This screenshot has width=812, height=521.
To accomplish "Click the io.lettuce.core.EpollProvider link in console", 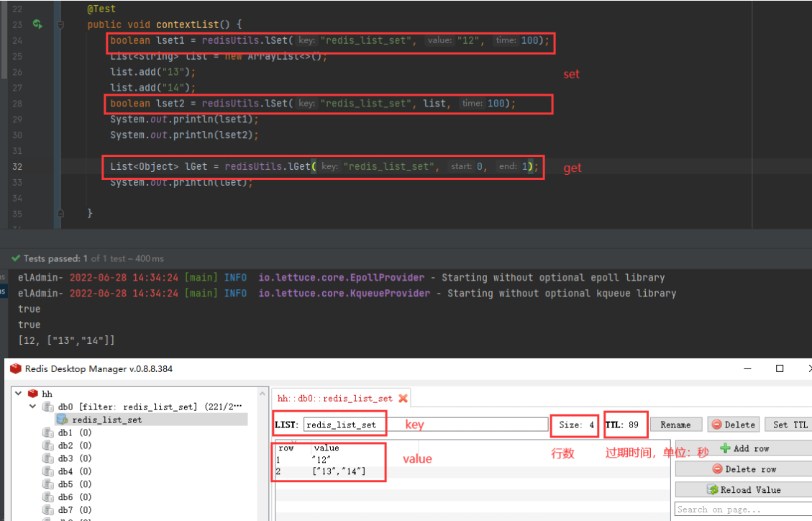I will coord(341,278).
